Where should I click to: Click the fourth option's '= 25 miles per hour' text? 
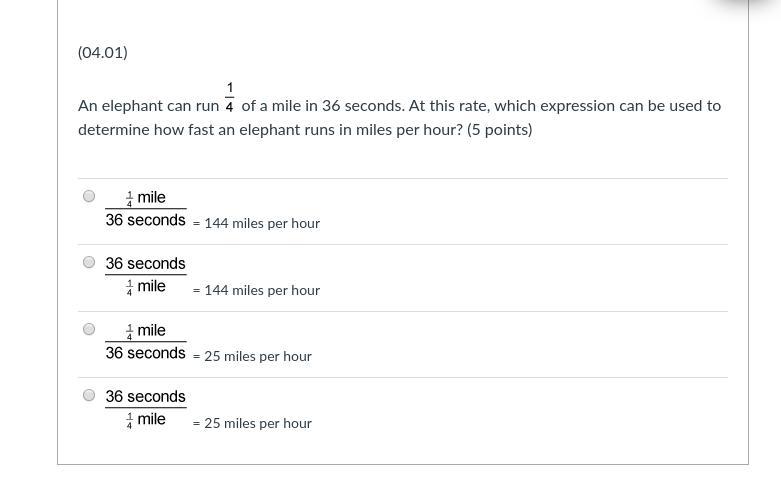[x=252, y=423]
